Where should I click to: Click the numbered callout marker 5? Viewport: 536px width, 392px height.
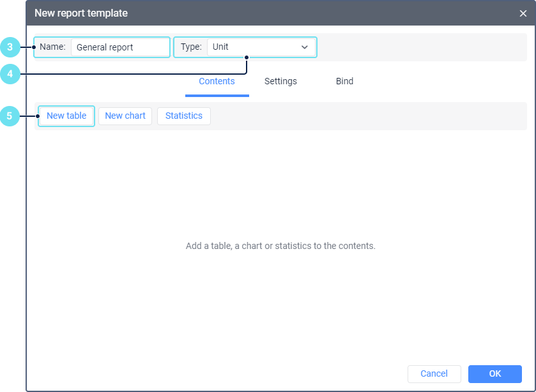pyautogui.click(x=10, y=116)
